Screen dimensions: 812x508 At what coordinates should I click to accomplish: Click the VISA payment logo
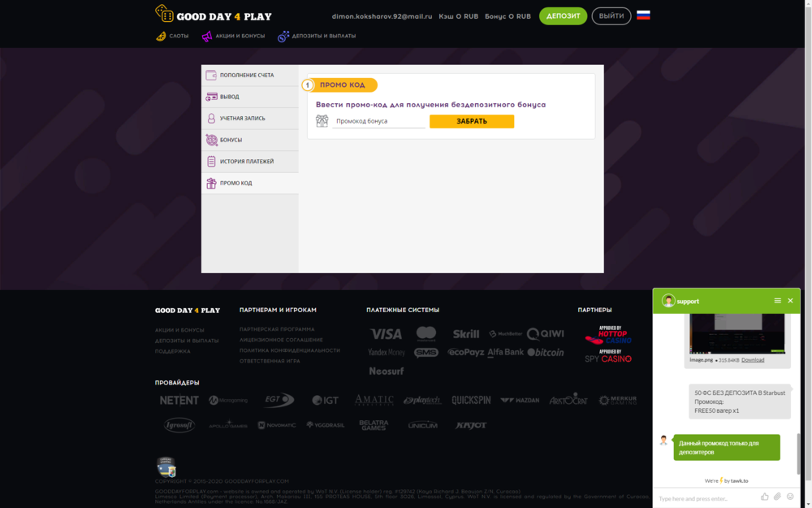click(x=386, y=334)
